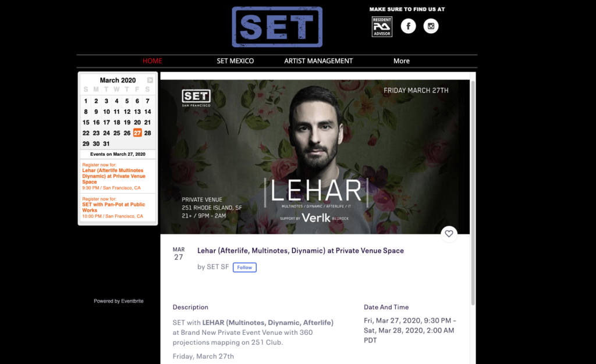Open the Instagram icon link

click(431, 26)
